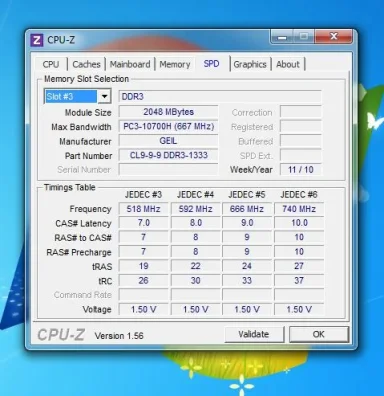The height and width of the screenshot is (396, 384).
Task: Click the tRC value 30
Action: [x=195, y=281]
